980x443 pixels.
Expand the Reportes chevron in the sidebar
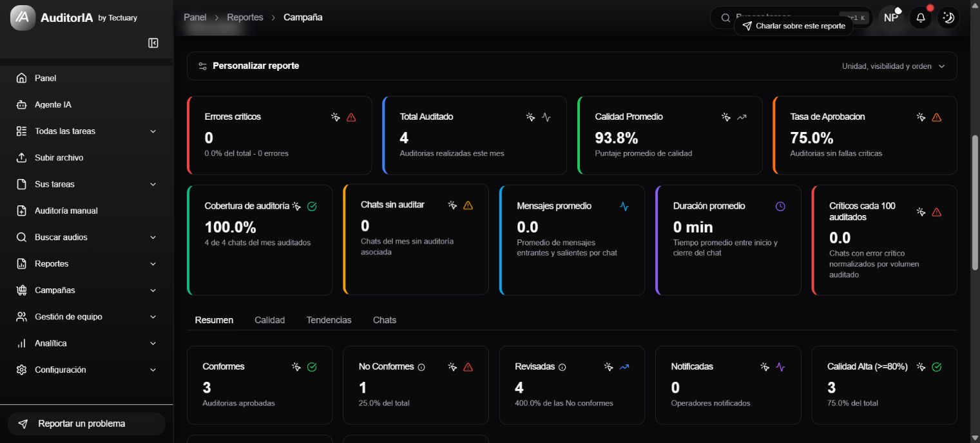pos(153,264)
